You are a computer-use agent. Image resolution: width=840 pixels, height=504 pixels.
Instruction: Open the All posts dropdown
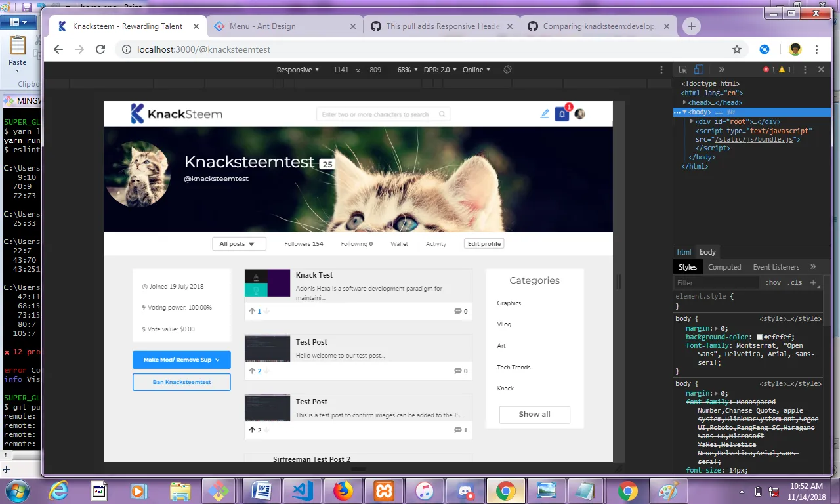tap(239, 244)
